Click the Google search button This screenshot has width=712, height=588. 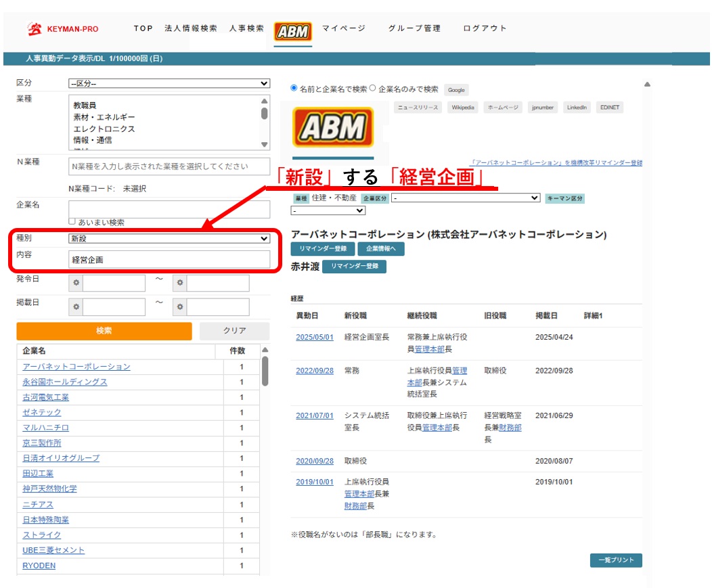tap(456, 90)
